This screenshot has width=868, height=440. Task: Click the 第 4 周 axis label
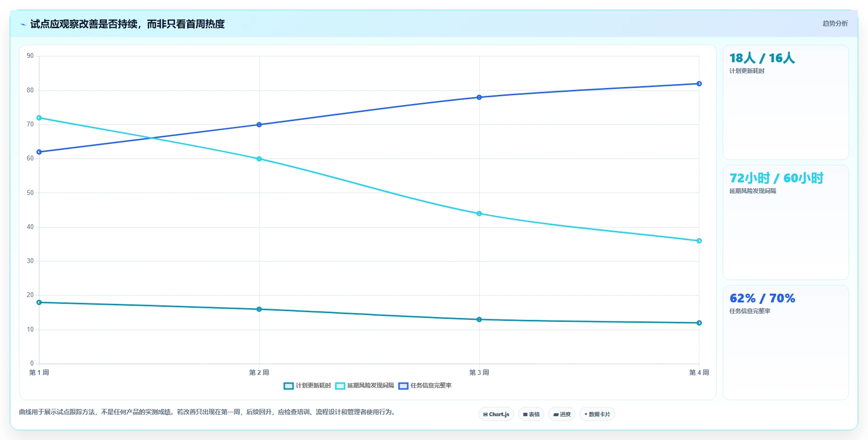pyautogui.click(x=699, y=373)
